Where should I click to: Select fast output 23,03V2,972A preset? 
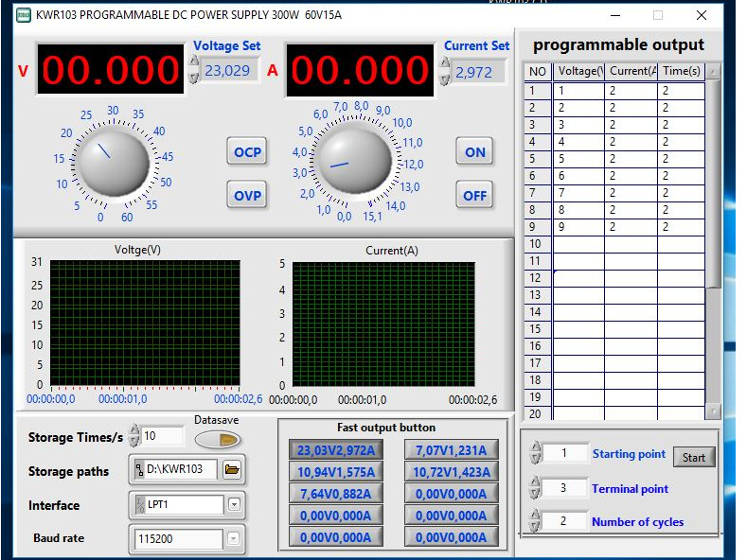point(336,450)
